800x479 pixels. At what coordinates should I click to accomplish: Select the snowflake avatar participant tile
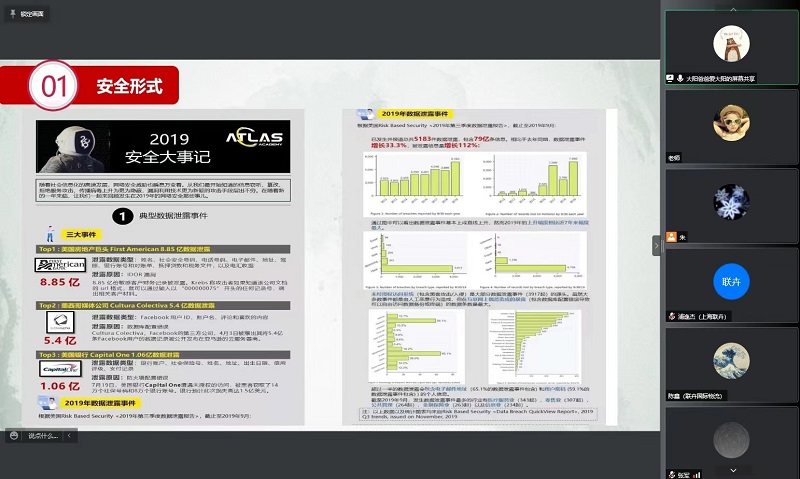[731, 206]
